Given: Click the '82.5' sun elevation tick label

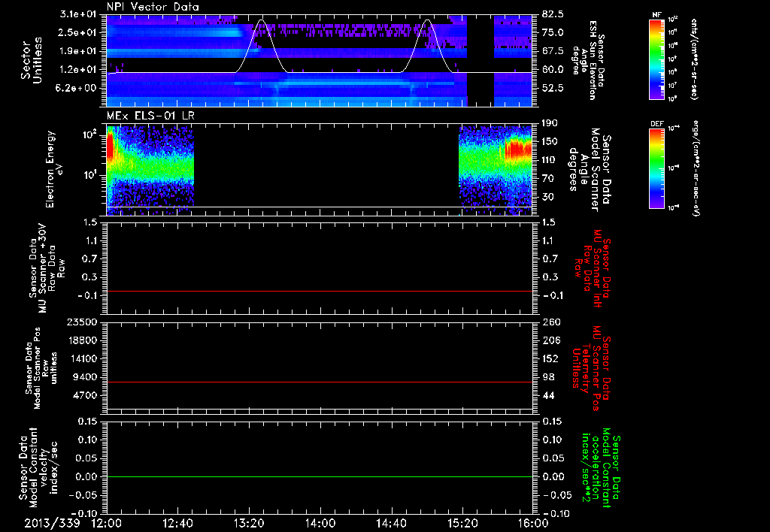Looking at the screenshot, I should (553, 14).
